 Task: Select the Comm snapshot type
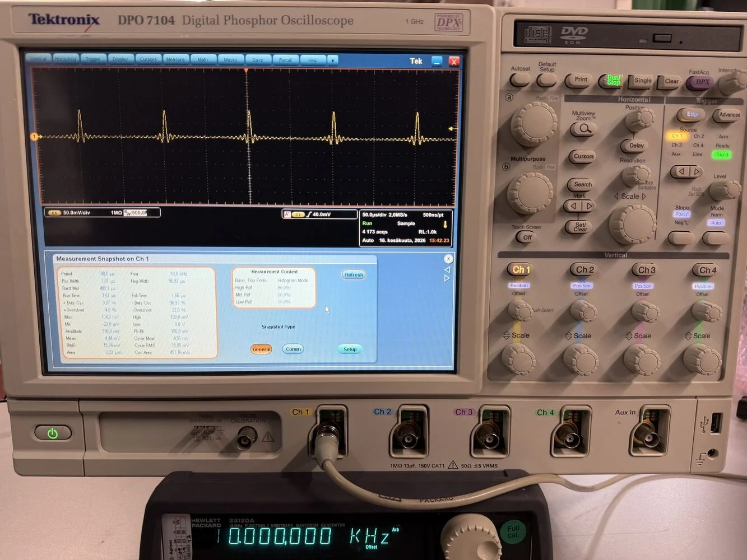293,349
